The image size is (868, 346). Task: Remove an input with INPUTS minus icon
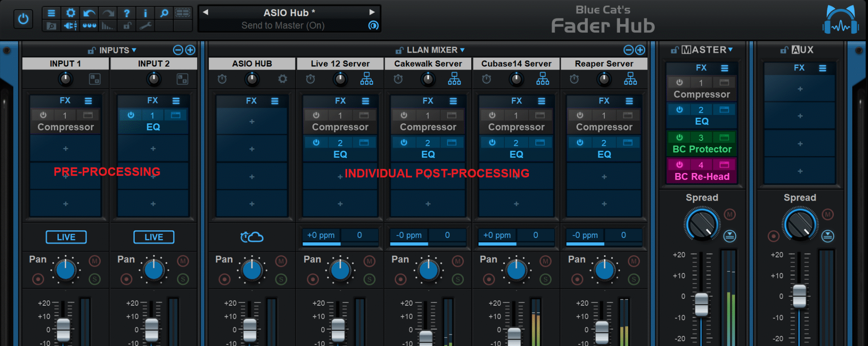pos(178,50)
